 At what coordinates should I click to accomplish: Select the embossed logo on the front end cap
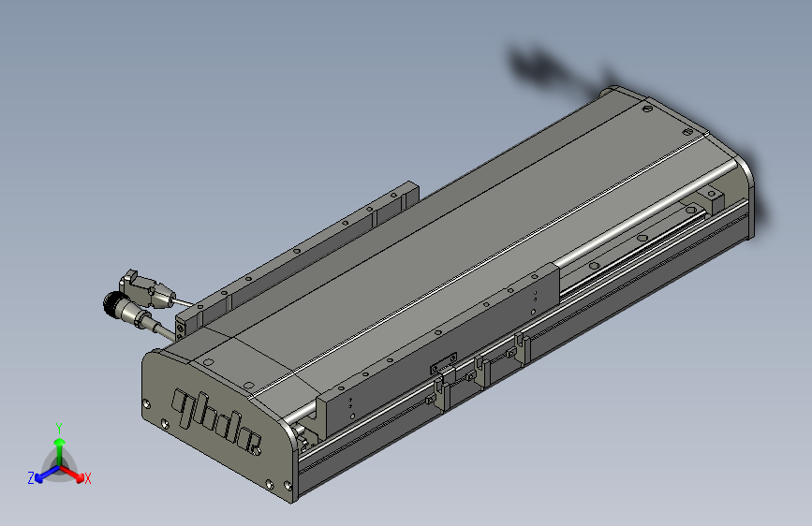tap(216, 422)
